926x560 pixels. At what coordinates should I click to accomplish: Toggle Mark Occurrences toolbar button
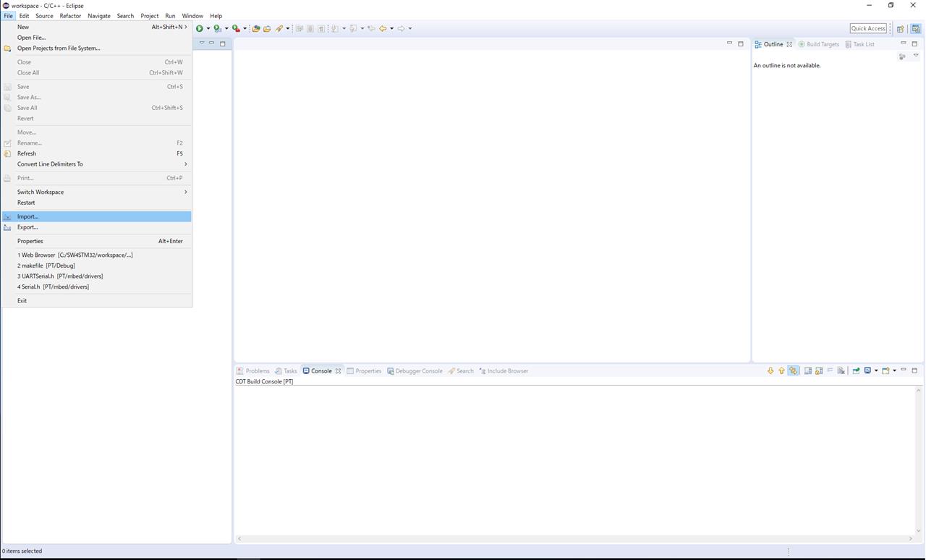tap(298, 28)
